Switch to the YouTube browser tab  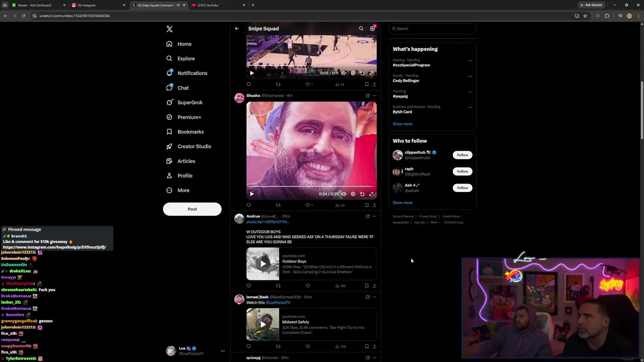click(218, 5)
